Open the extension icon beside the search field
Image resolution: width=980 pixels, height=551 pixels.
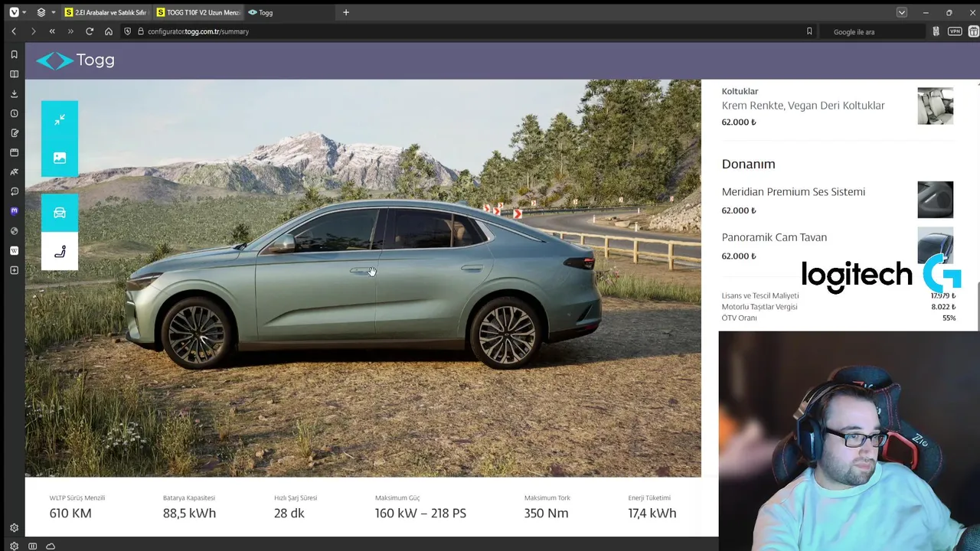936,31
